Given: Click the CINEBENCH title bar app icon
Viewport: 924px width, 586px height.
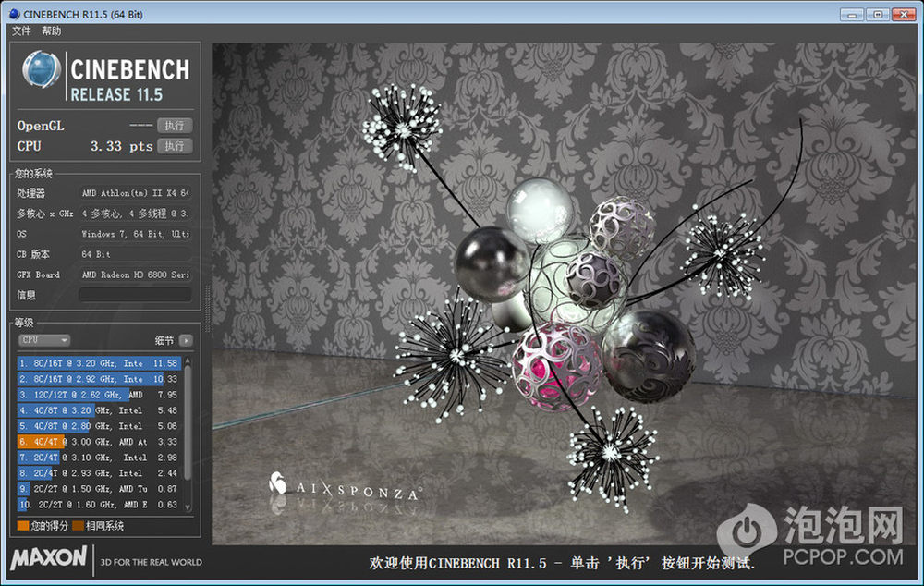Looking at the screenshot, I should pyautogui.click(x=14, y=14).
